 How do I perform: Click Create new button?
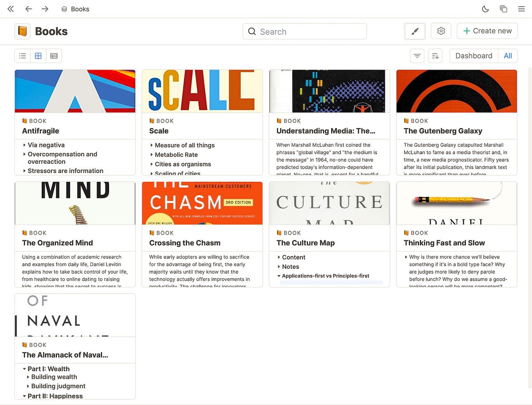click(x=487, y=31)
